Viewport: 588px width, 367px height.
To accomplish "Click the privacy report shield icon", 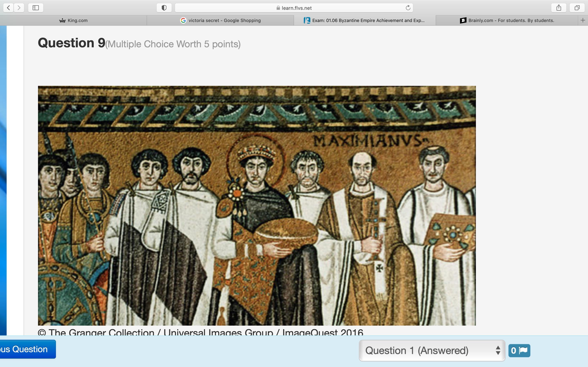I will click(x=164, y=8).
